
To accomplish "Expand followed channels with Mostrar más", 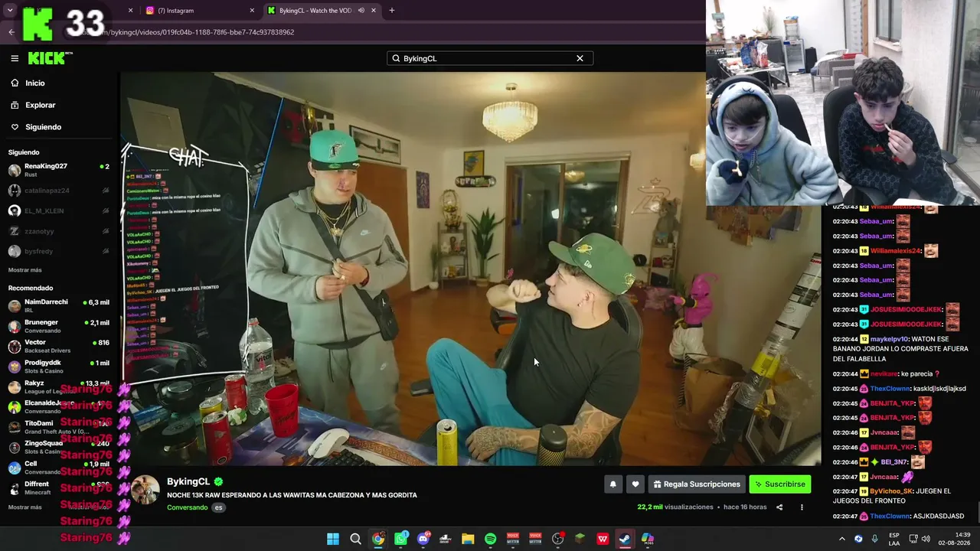I will (25, 270).
